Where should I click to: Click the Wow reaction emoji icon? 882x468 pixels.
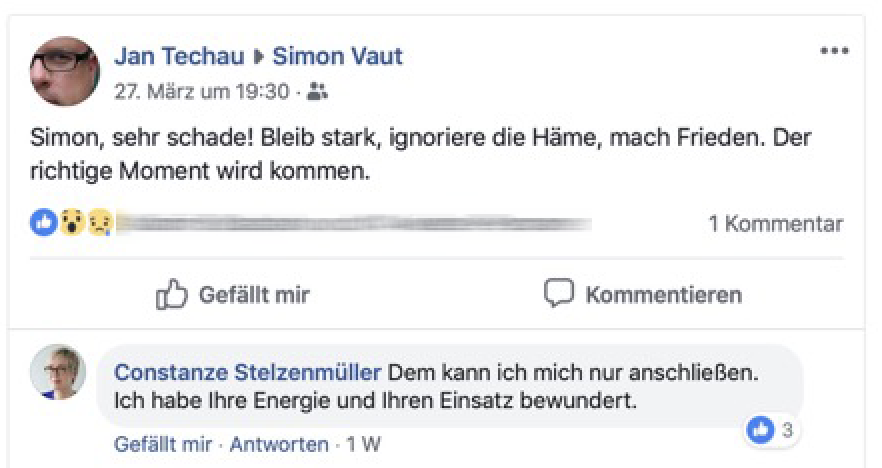(70, 223)
